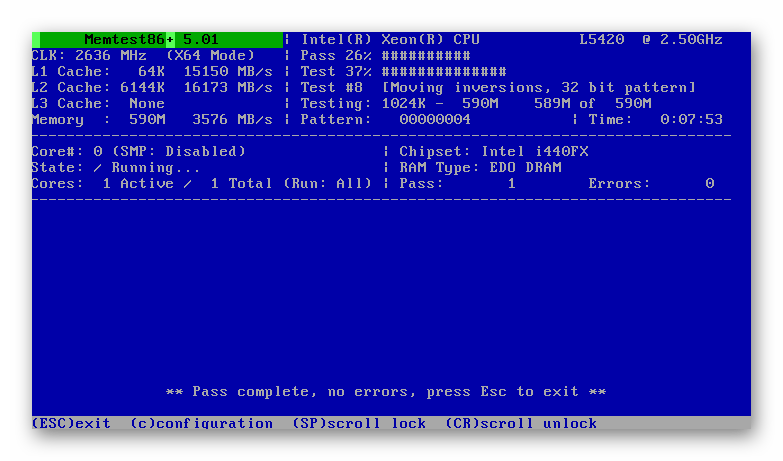This screenshot has width=783, height=461.
Task: Click the Test 37% label
Action: pyautogui.click(x=336, y=71)
